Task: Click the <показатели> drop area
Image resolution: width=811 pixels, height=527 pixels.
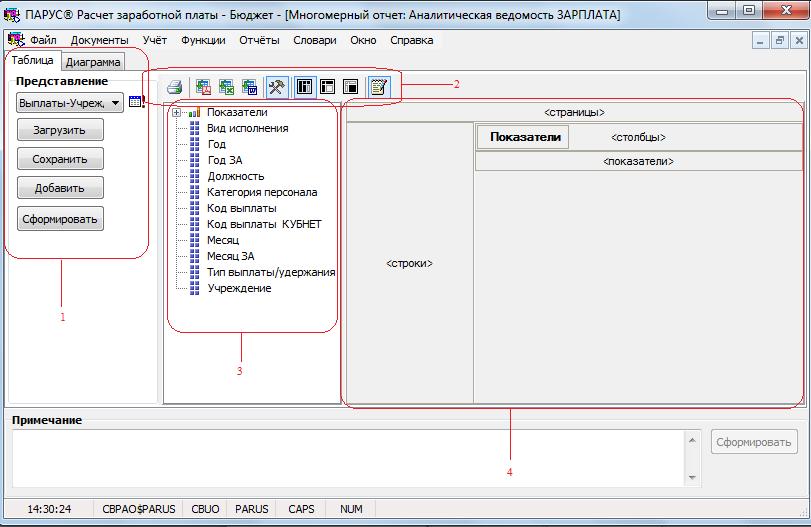Action: tap(638, 161)
